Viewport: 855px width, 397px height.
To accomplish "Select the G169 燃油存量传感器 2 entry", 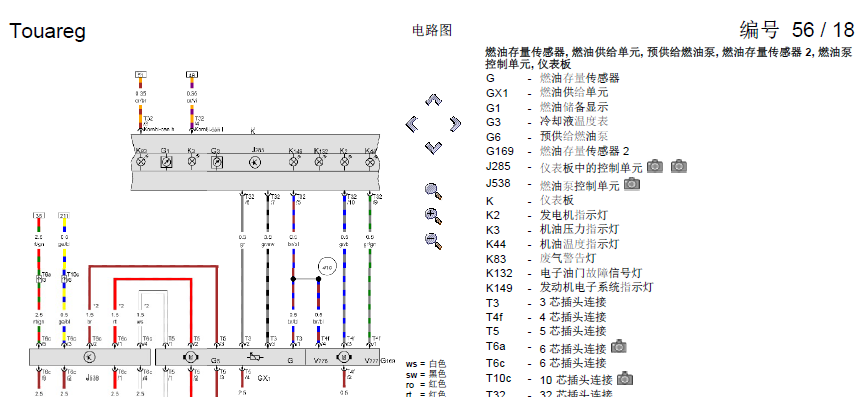I will click(x=557, y=151).
